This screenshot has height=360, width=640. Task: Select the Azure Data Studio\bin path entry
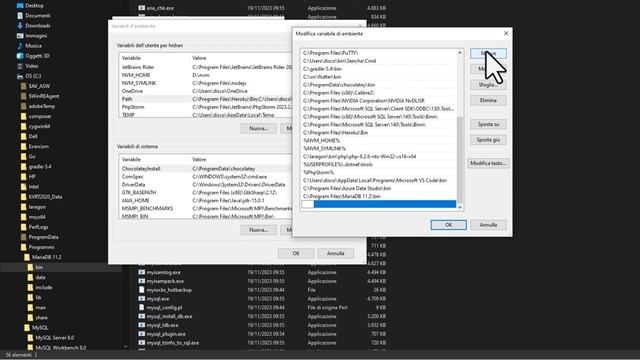tap(378, 188)
